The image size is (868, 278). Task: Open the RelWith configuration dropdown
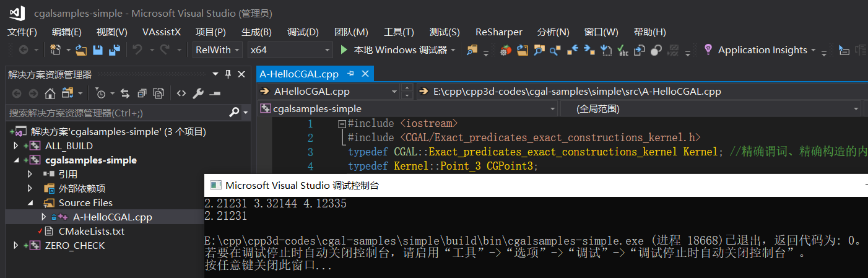[218, 50]
